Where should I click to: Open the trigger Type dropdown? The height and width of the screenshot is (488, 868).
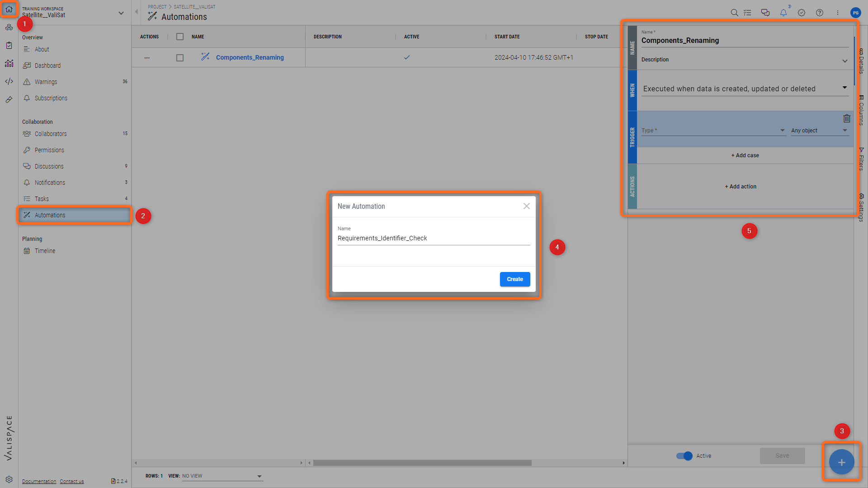713,131
